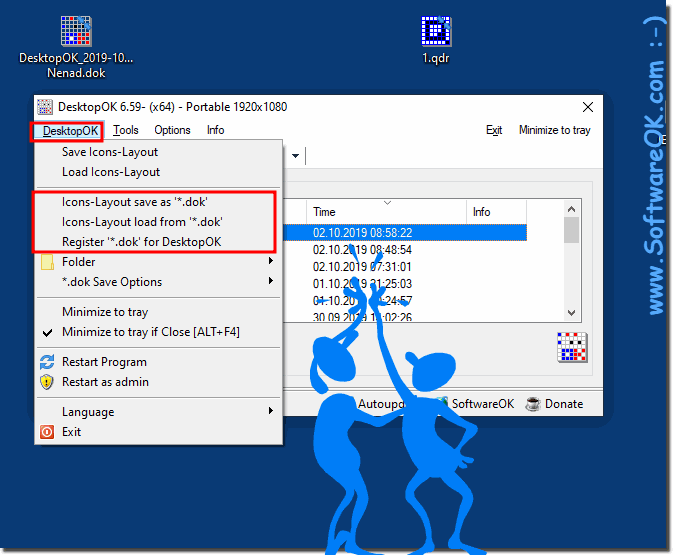This screenshot has width=673, height=555.
Task: Click the Time column sort chevron
Action: pos(387,203)
